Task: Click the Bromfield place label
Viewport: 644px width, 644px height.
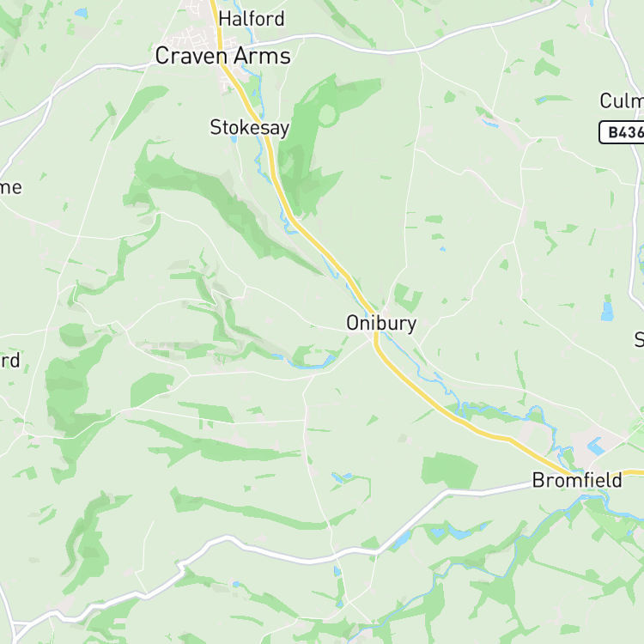Action: (x=577, y=480)
